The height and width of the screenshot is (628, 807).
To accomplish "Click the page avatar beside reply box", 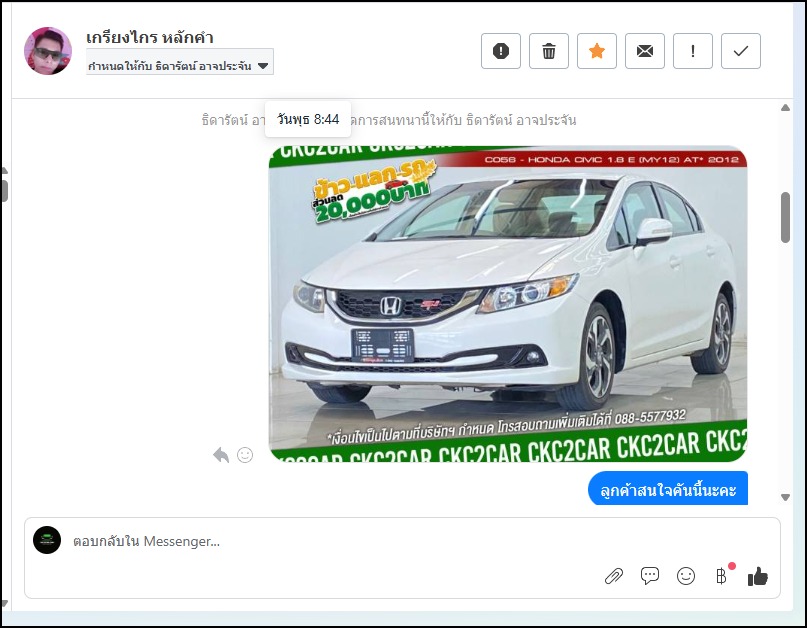I will click(47, 540).
